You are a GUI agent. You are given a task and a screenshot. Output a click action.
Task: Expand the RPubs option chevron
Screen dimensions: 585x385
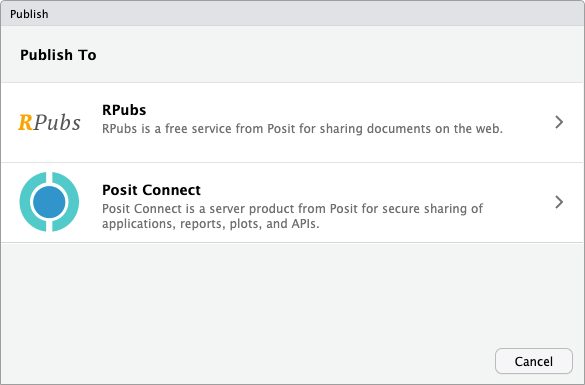click(559, 122)
